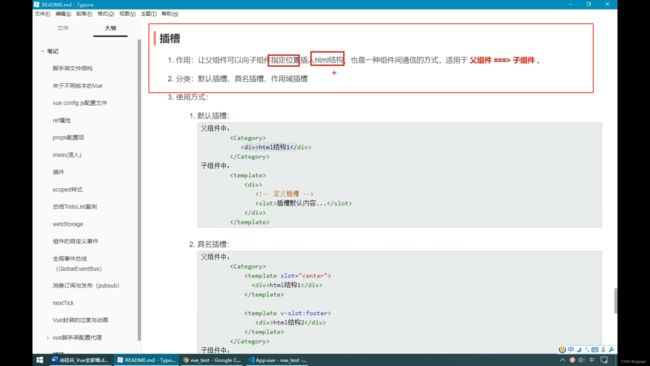Open the 格式(O) menu
Viewport: 650px width, 366px height.
click(x=105, y=14)
